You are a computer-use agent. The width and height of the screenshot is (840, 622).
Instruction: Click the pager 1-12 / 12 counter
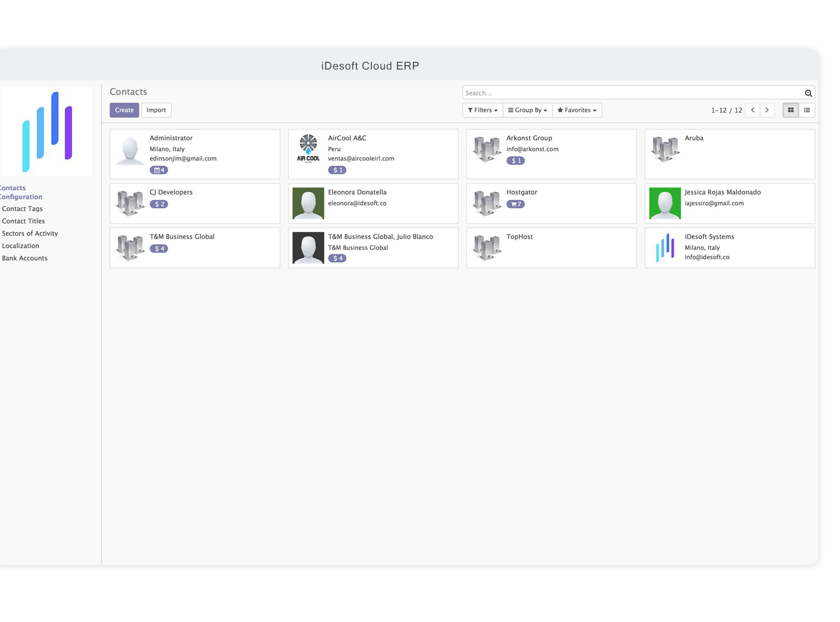[x=726, y=110]
